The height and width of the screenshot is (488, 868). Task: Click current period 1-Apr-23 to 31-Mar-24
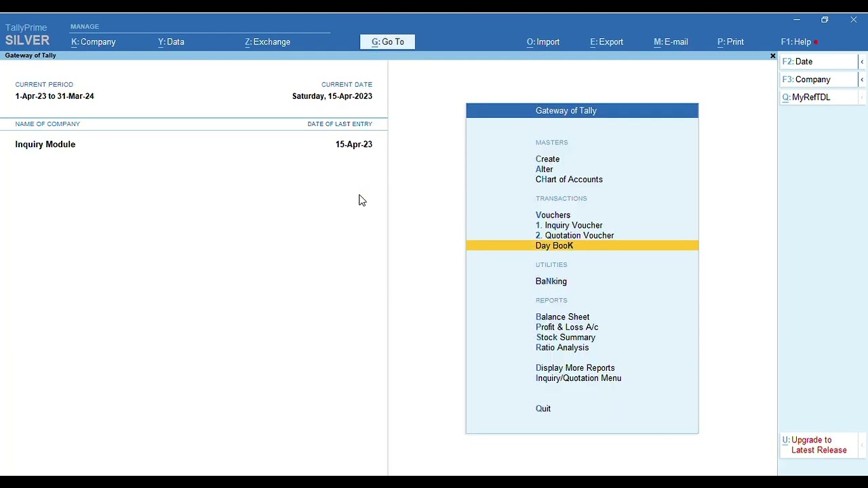[x=54, y=96]
